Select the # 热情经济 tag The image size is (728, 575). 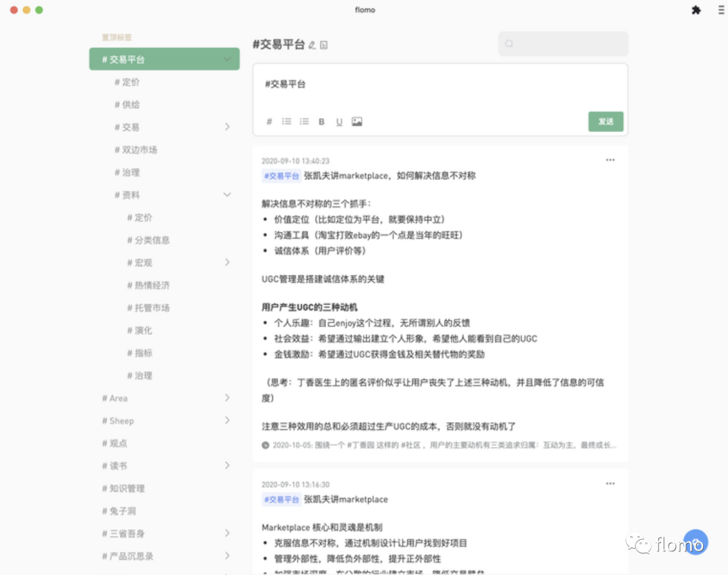point(148,285)
